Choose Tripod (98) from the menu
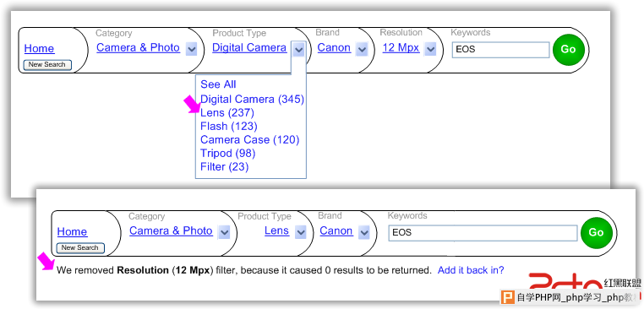 coord(228,154)
